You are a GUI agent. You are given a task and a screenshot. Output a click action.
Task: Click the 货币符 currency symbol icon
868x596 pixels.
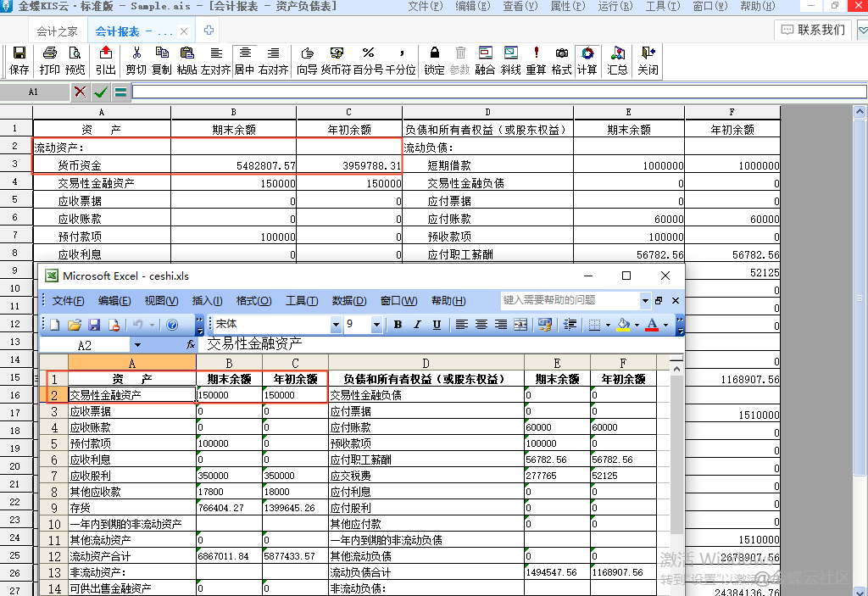(336, 60)
